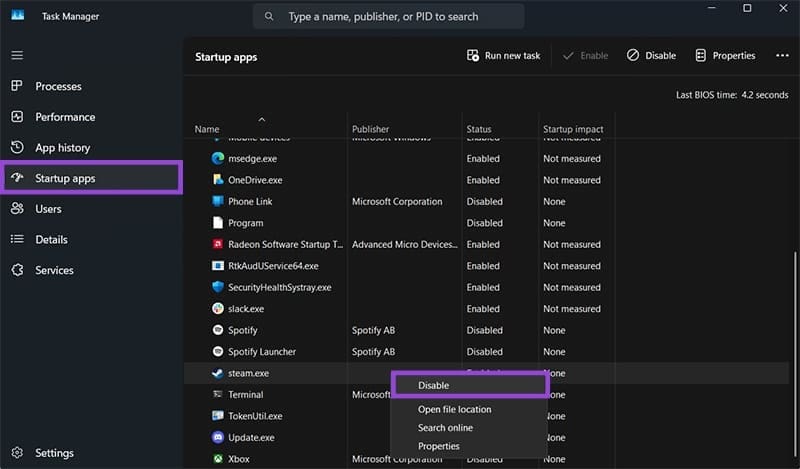Select the Discord Update.exe icon
800x469 pixels.
pos(218,437)
